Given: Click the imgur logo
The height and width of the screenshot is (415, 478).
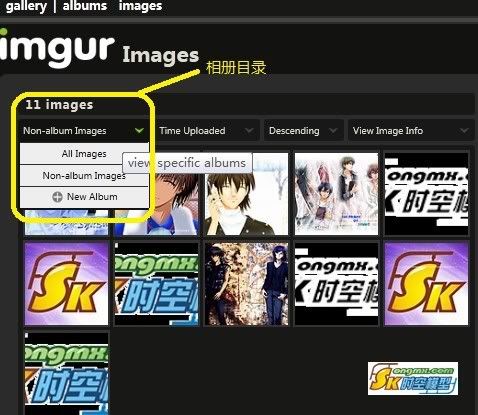Looking at the screenshot, I should coord(57,47).
